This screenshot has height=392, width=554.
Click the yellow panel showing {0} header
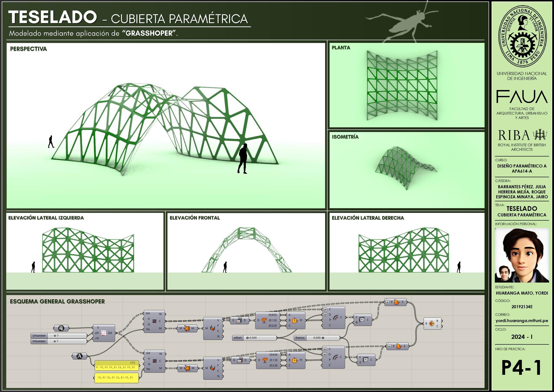[x=117, y=365]
